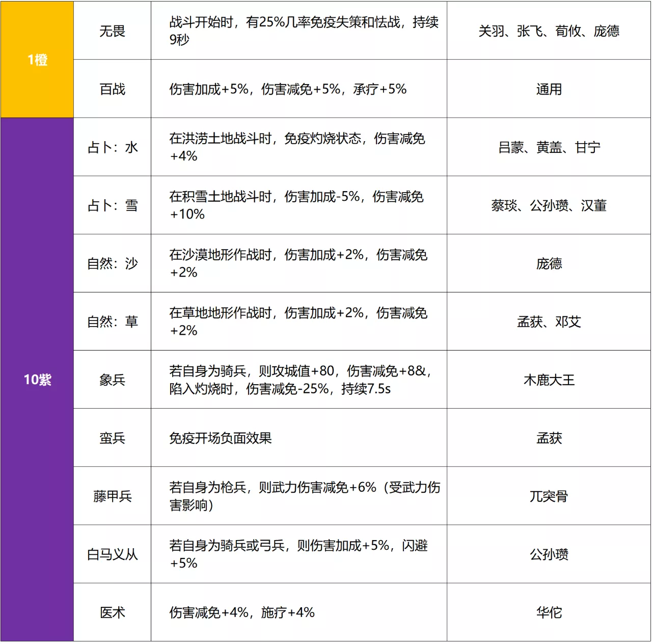Click the 蛮兵 trait name
Screen dimensions: 652x644
(x=113, y=437)
